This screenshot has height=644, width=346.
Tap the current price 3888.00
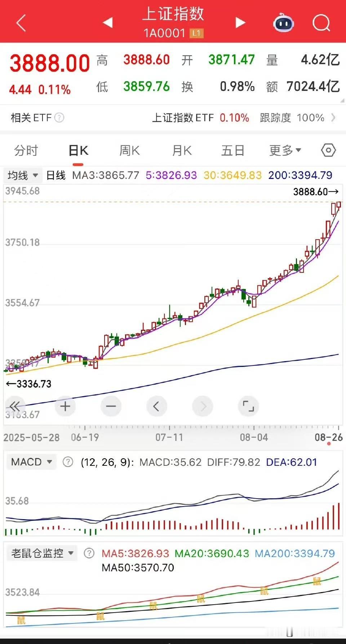(50, 63)
